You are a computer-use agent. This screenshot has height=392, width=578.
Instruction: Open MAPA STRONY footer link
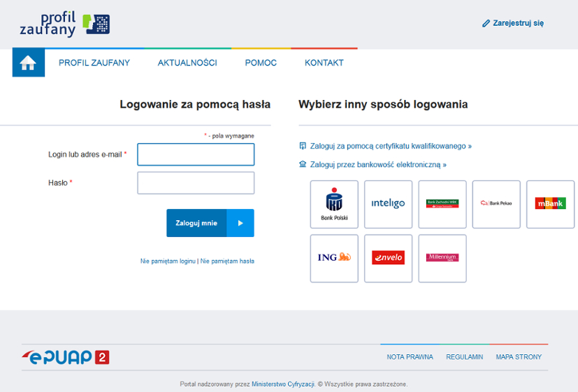point(519,357)
